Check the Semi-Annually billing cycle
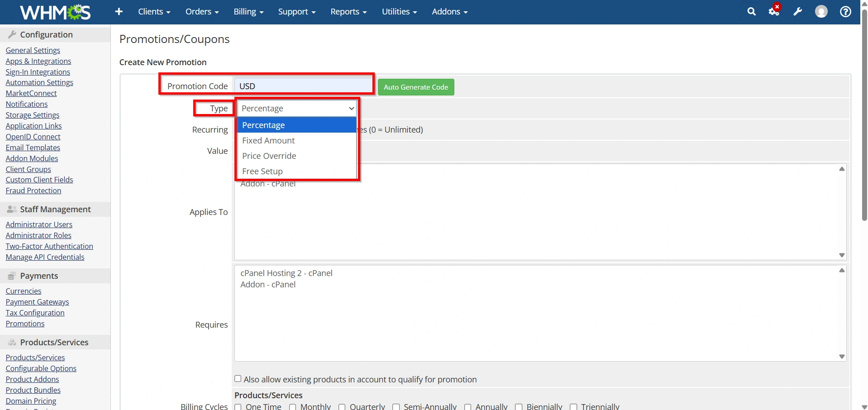This screenshot has width=868, height=410. pyautogui.click(x=396, y=407)
